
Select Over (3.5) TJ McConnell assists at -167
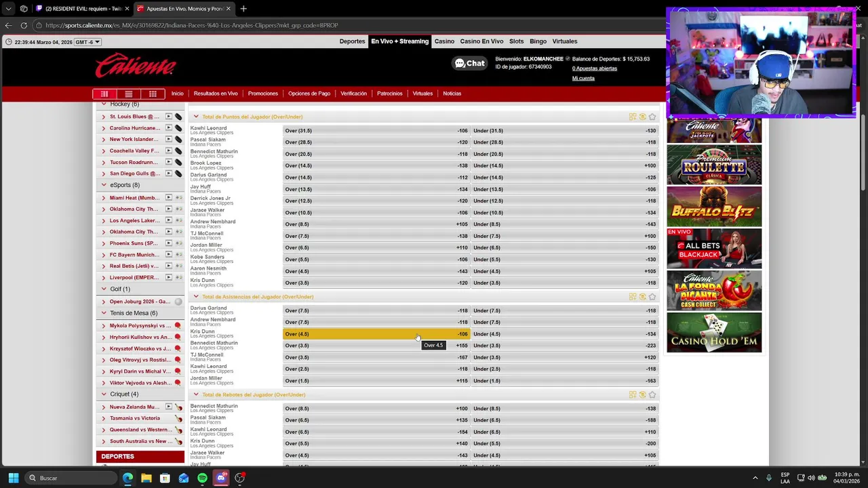[x=376, y=357]
